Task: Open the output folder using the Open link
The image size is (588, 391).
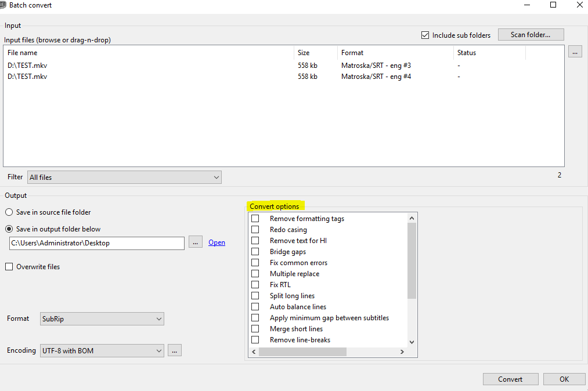Action: pyautogui.click(x=217, y=242)
